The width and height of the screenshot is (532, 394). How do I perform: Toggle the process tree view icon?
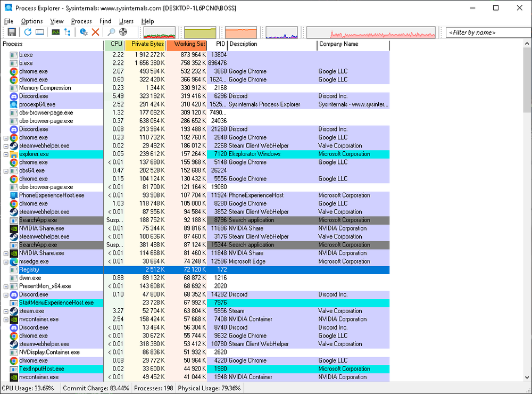coord(68,32)
